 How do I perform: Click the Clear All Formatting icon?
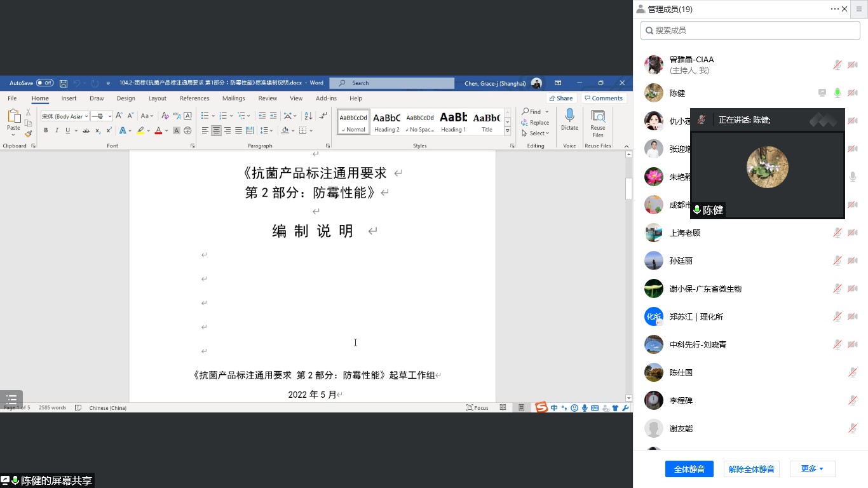click(165, 116)
